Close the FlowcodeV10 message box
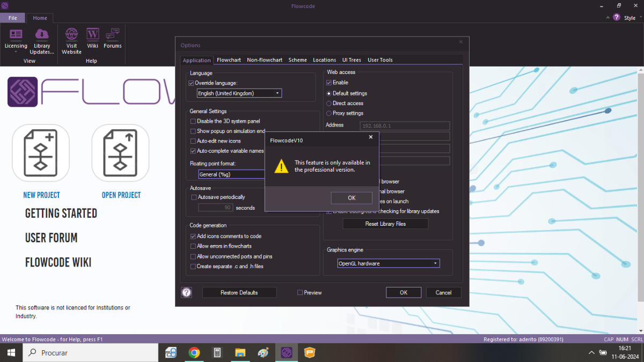644x362 pixels. (x=370, y=137)
